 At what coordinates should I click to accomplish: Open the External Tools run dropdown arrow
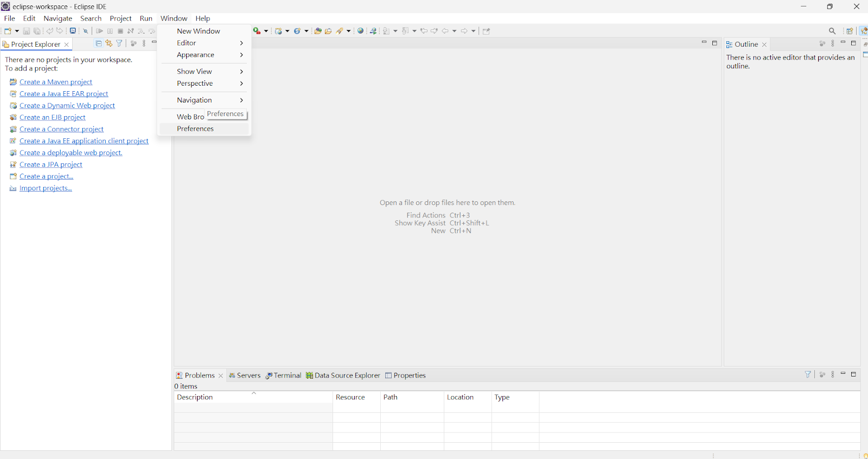click(x=266, y=31)
